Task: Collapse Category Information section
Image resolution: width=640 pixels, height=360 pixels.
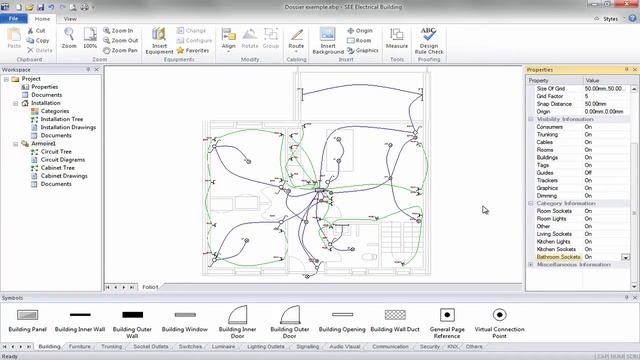Action: tap(531, 203)
